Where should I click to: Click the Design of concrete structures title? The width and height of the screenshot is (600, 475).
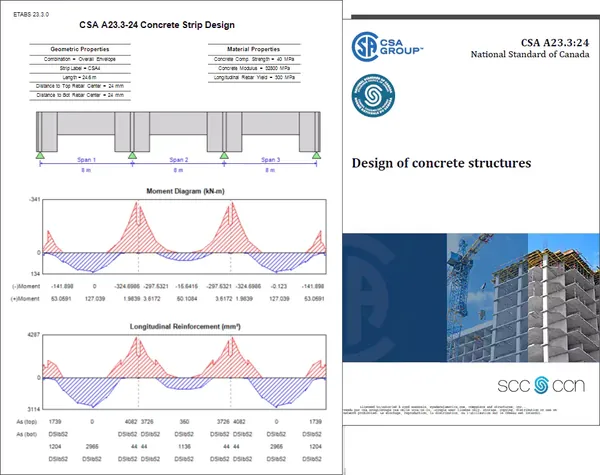coord(441,163)
